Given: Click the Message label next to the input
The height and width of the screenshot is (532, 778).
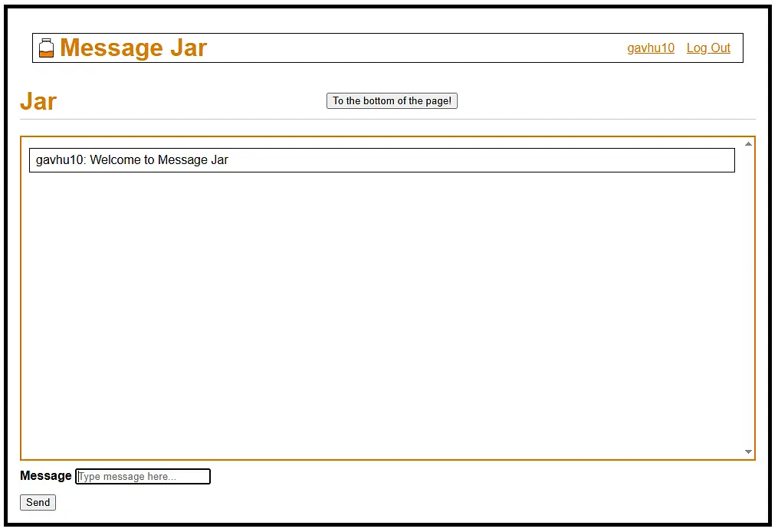Looking at the screenshot, I should 45,475.
